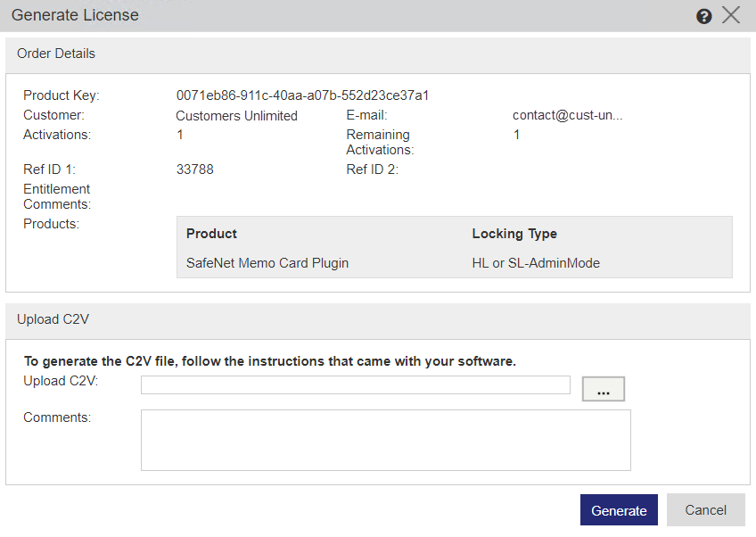Click the Generate License dialog title
756x537 pixels.
pyautogui.click(x=75, y=15)
